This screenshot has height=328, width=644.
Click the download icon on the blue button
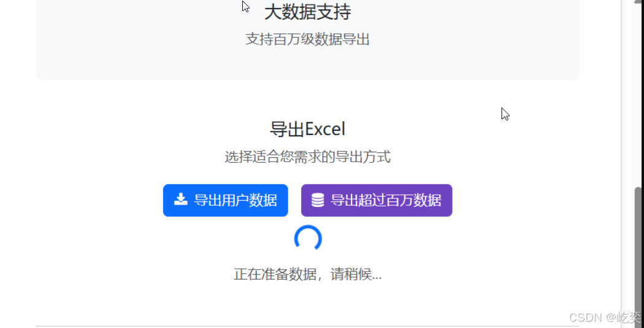181,200
